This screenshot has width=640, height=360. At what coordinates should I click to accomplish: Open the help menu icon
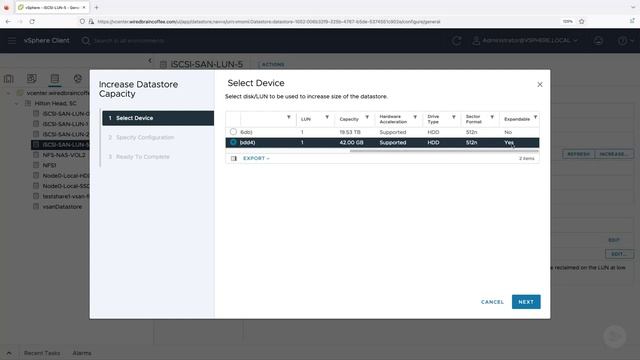coord(625,40)
